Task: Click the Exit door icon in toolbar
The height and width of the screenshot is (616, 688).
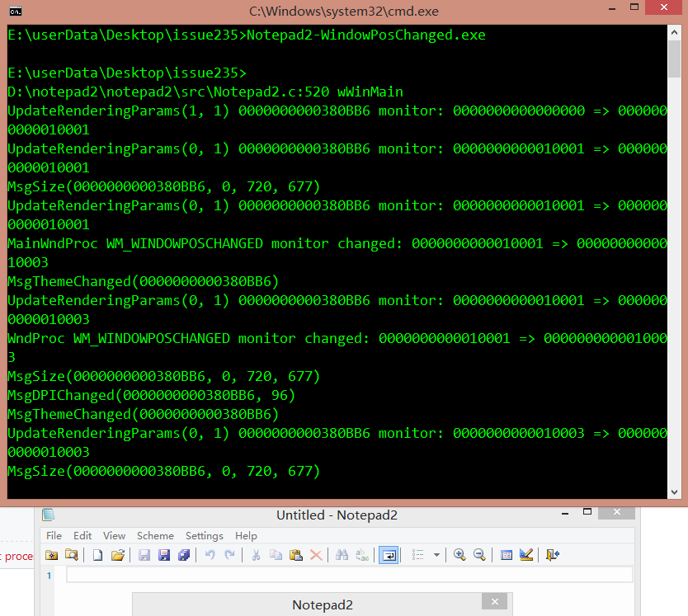Action: click(x=553, y=555)
